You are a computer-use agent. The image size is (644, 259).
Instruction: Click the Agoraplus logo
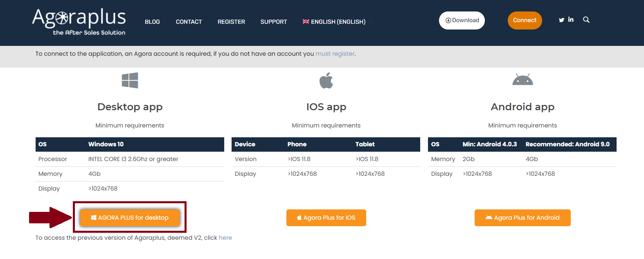79,22
